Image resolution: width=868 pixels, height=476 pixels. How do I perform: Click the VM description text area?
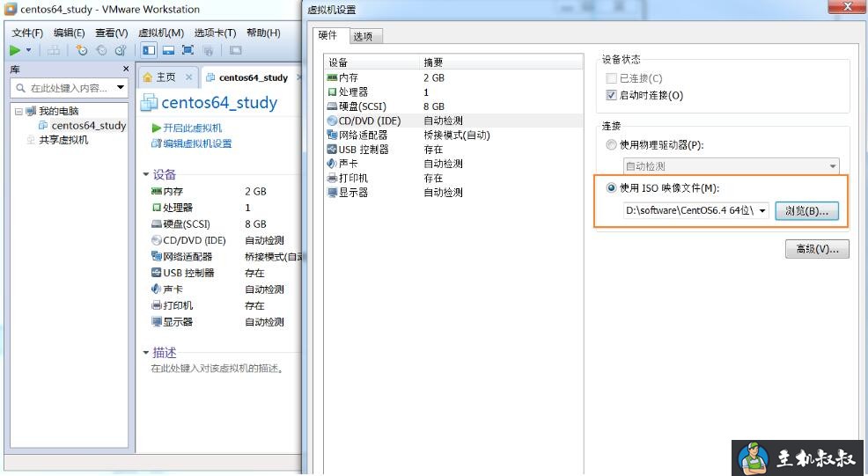tap(217, 368)
